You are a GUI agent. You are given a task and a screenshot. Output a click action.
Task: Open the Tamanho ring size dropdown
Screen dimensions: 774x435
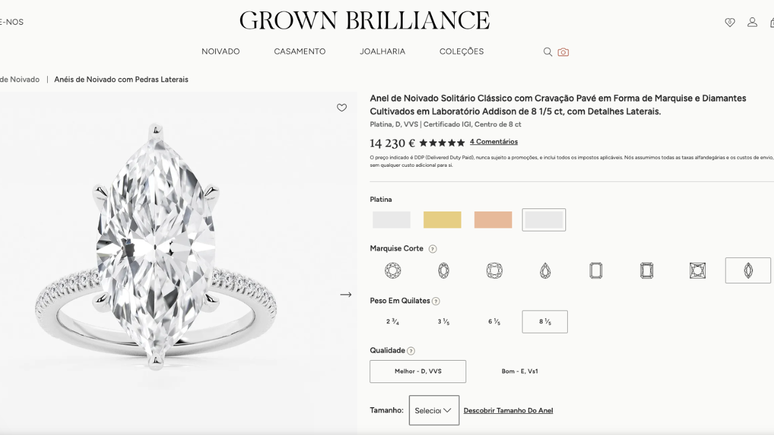[x=434, y=410]
